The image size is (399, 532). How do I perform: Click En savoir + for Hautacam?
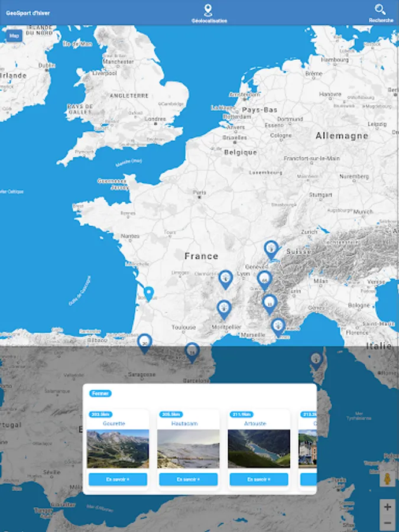coord(189,479)
